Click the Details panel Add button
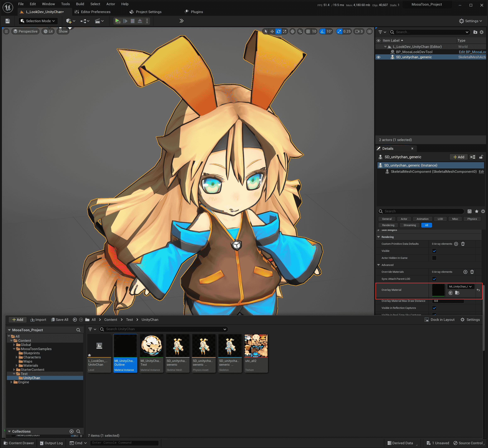The image size is (488, 448). tap(459, 157)
